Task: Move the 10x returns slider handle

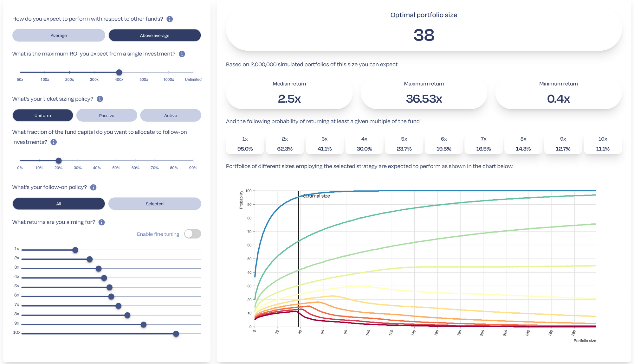Action: pos(175,334)
